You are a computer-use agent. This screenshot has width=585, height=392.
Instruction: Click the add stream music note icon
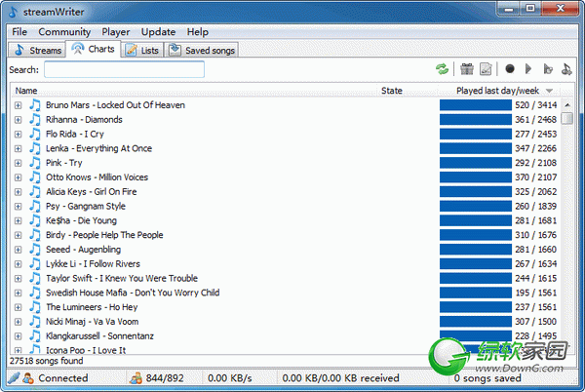[566, 69]
